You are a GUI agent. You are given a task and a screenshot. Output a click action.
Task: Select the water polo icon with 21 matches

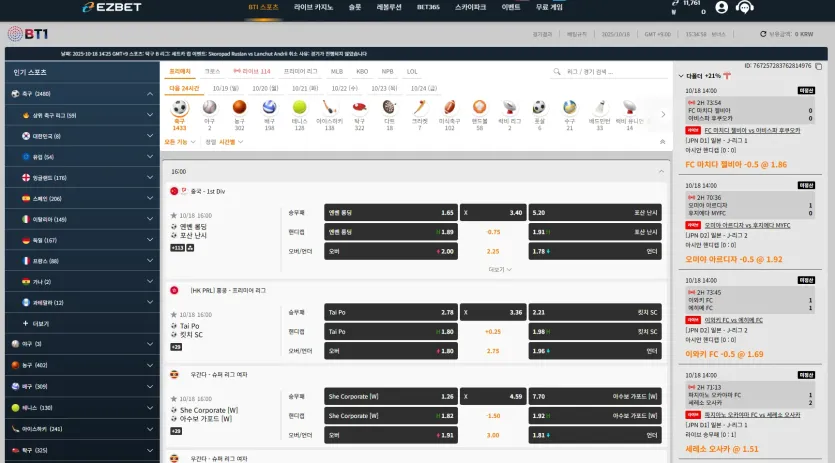[569, 108]
